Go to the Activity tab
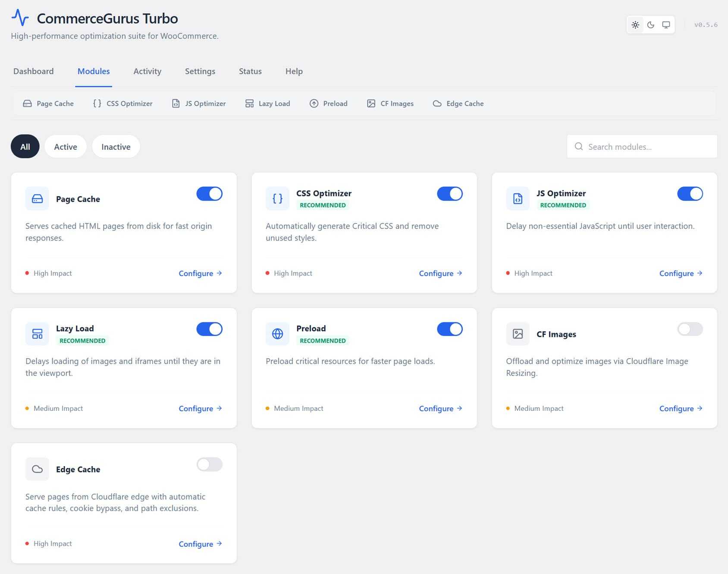 point(147,71)
